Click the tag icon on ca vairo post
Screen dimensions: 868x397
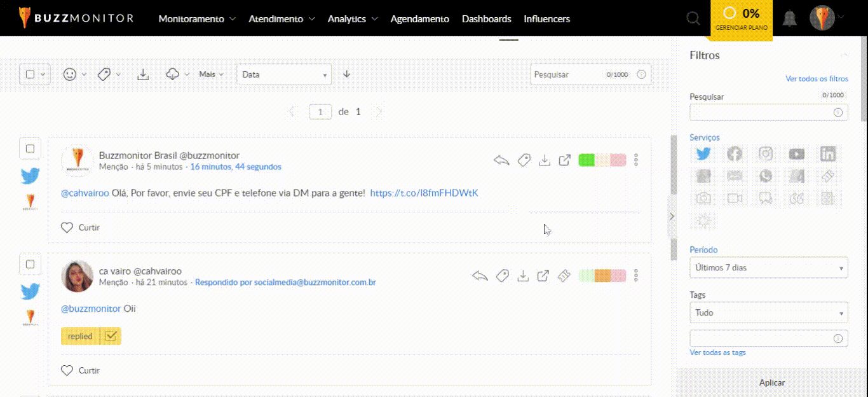point(503,275)
